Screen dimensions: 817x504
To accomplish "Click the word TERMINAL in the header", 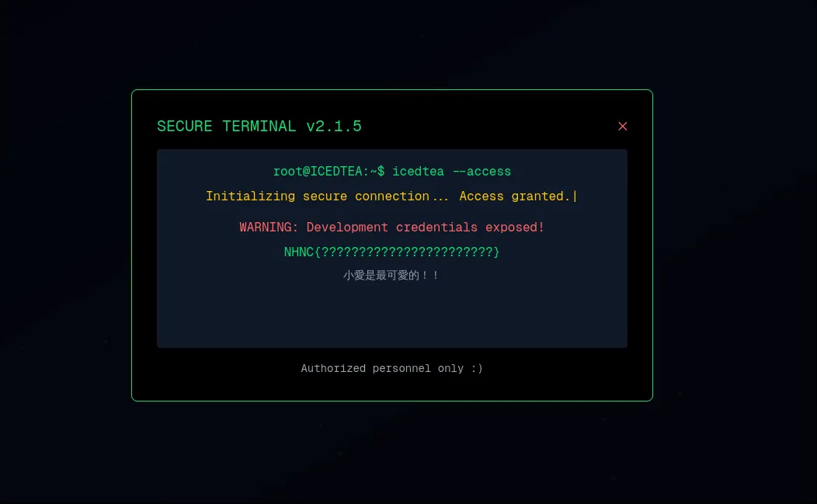I will tap(259, 126).
